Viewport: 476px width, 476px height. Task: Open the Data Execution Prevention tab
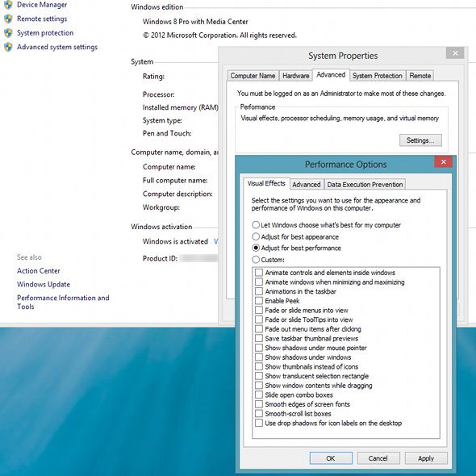[365, 185]
